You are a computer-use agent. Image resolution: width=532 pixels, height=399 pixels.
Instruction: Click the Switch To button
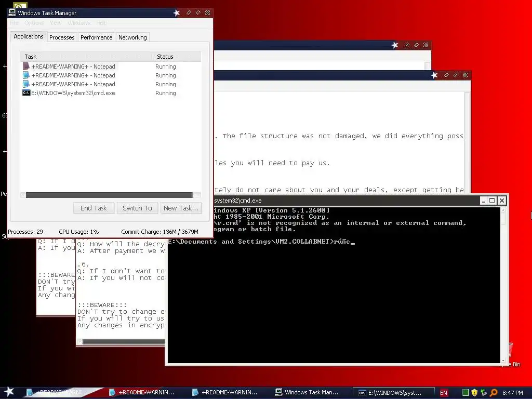pos(137,208)
